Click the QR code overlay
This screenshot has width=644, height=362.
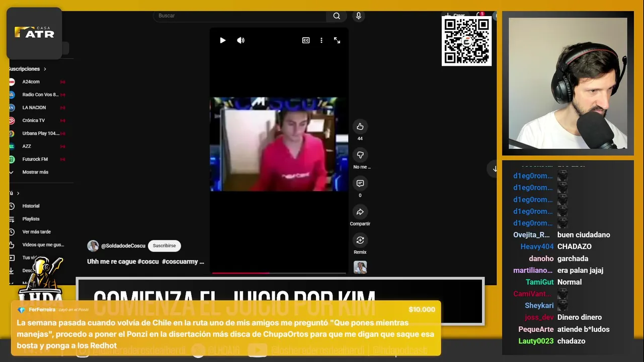point(466,41)
